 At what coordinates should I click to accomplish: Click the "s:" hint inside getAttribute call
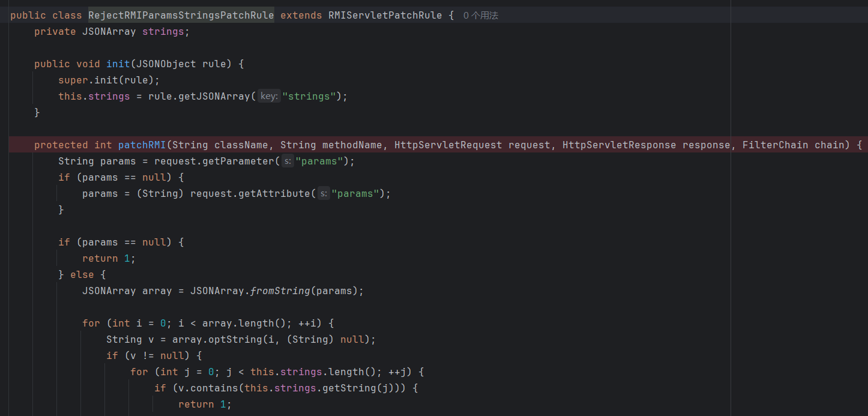324,194
